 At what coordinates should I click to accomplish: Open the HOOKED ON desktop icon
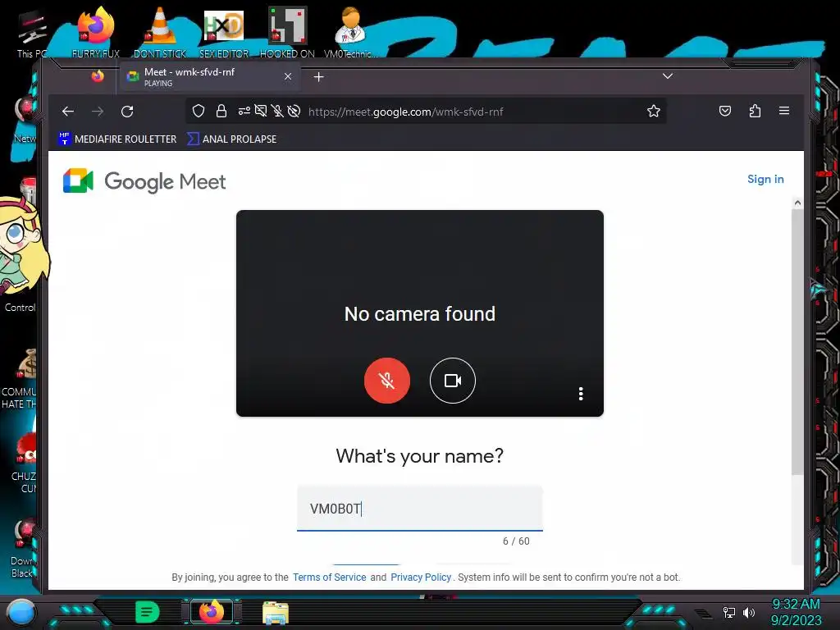click(287, 32)
